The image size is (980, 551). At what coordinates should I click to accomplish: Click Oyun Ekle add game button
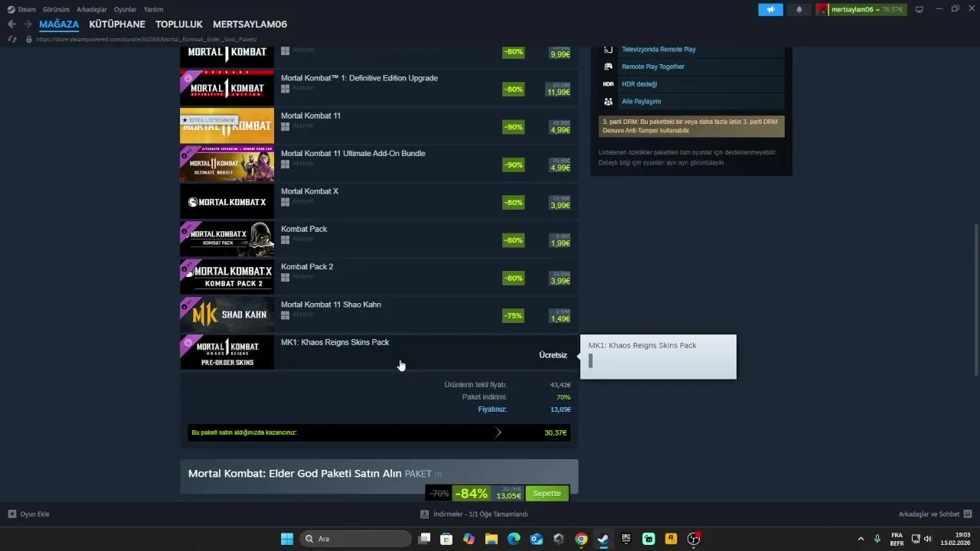pos(28,514)
